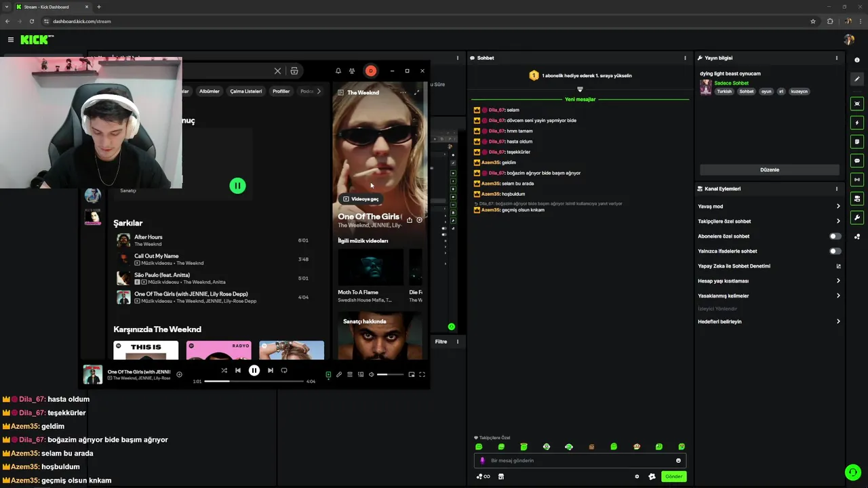Pause with green button in top result card
The height and width of the screenshot is (488, 868).
[237, 186]
